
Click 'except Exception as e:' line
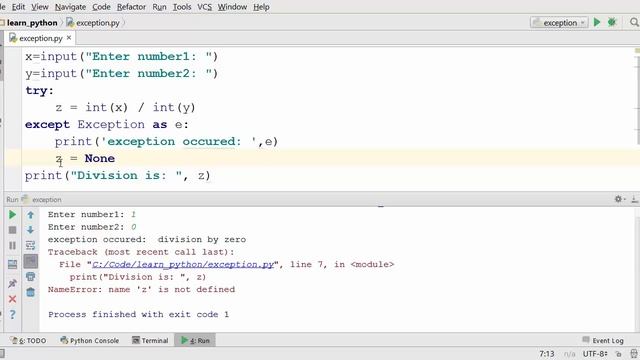pyautogui.click(x=107, y=124)
